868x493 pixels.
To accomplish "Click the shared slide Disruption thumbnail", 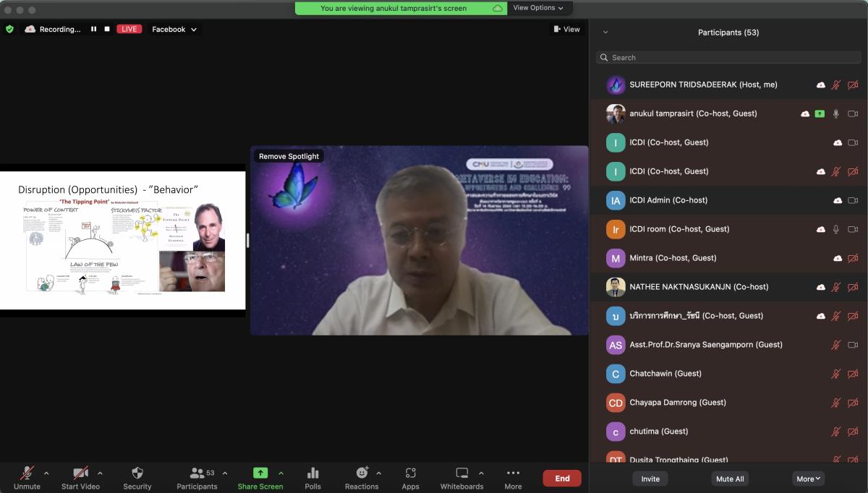I will point(123,240).
